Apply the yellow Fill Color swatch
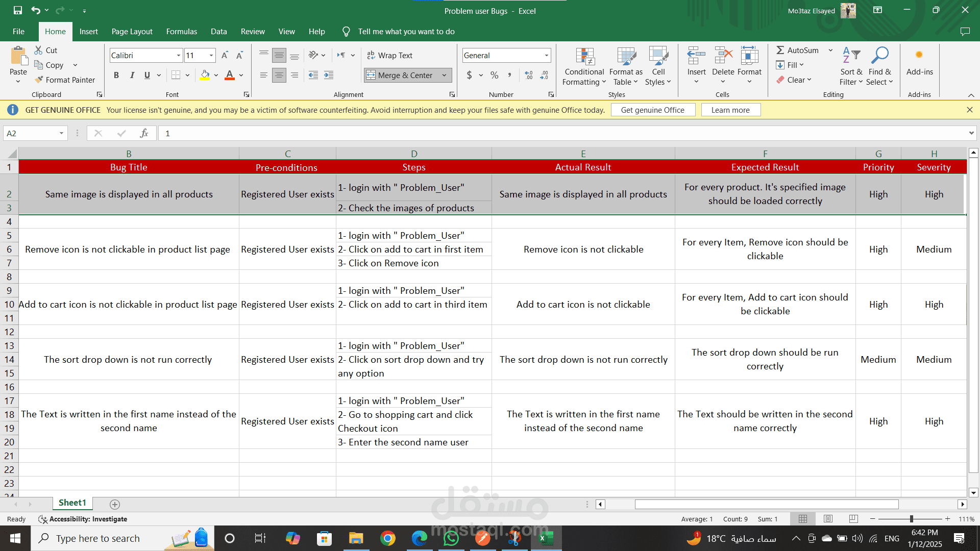The width and height of the screenshot is (980, 551). 205,75
